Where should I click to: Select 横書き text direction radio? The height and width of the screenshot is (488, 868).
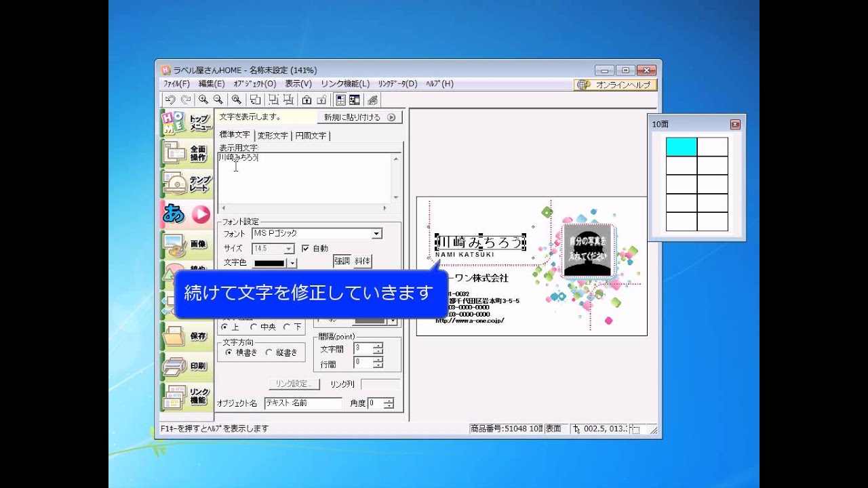[x=229, y=352]
